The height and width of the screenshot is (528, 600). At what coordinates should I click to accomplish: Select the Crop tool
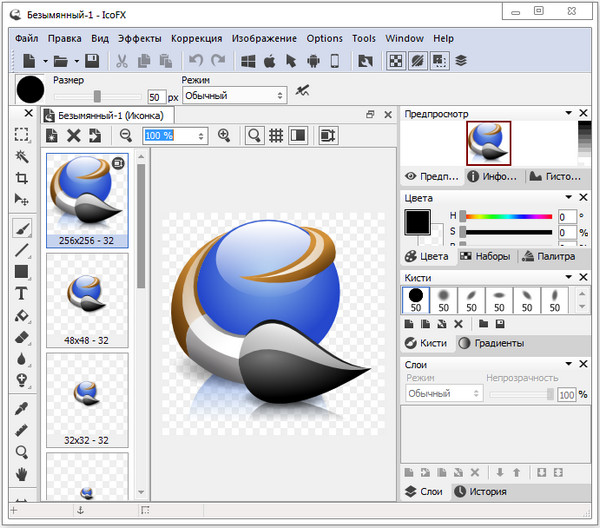(x=21, y=178)
